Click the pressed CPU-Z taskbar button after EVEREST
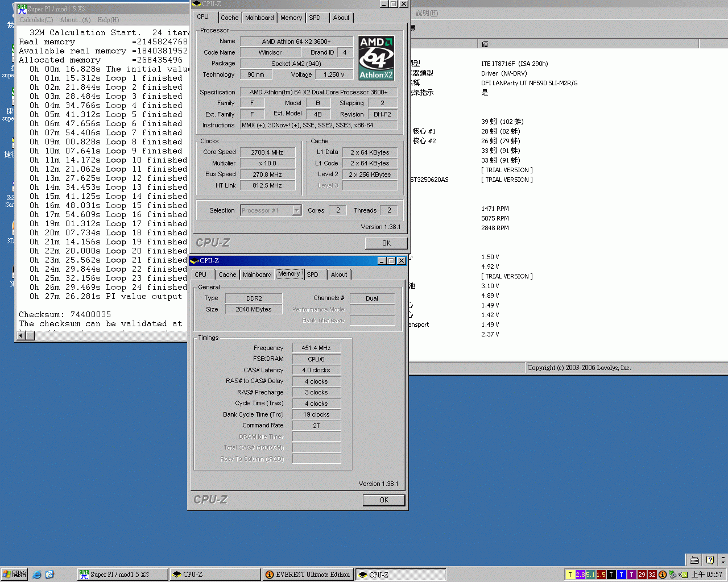Viewport: 728px width, 582px height. pyautogui.click(x=400, y=575)
